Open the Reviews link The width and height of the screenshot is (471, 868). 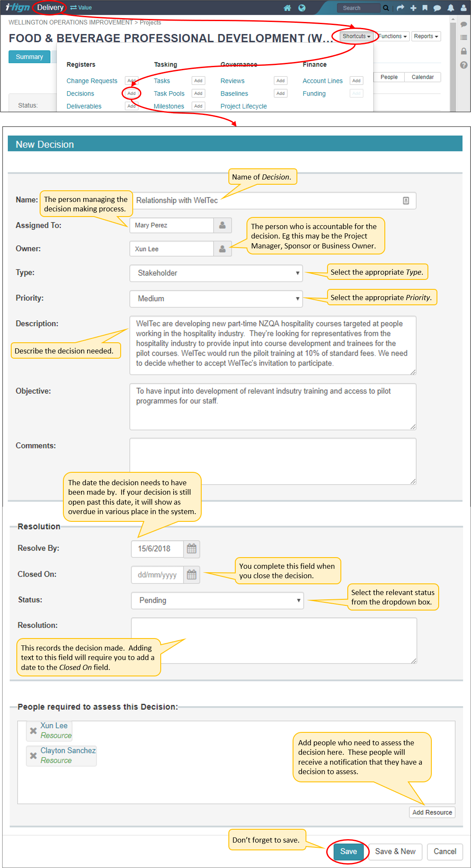pyautogui.click(x=232, y=81)
